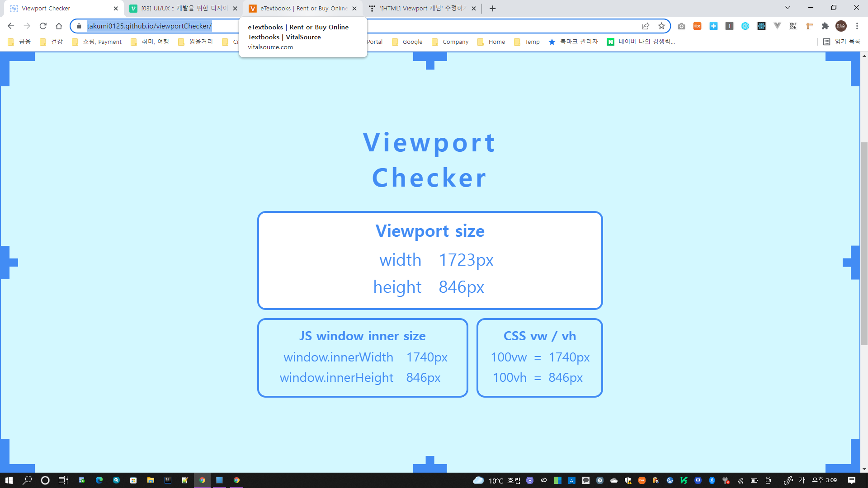
Task: Open the Extensions puzzle piece menu
Action: (x=825, y=26)
